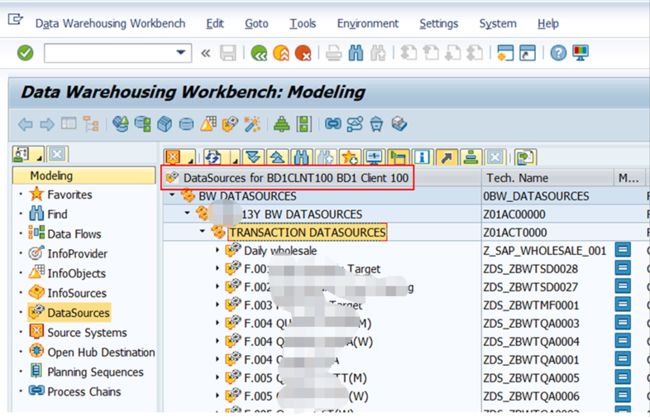Click the Refresh Tree icon in tree toolbar
Image resolution: width=650 pixels, height=418 pixels.
coord(213,157)
